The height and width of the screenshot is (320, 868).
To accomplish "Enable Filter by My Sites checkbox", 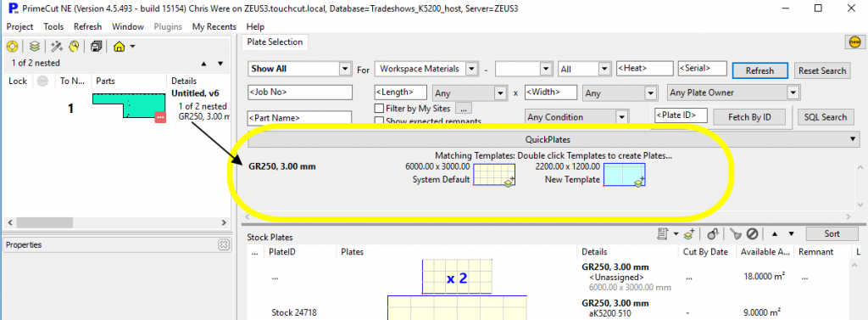I will (x=379, y=108).
